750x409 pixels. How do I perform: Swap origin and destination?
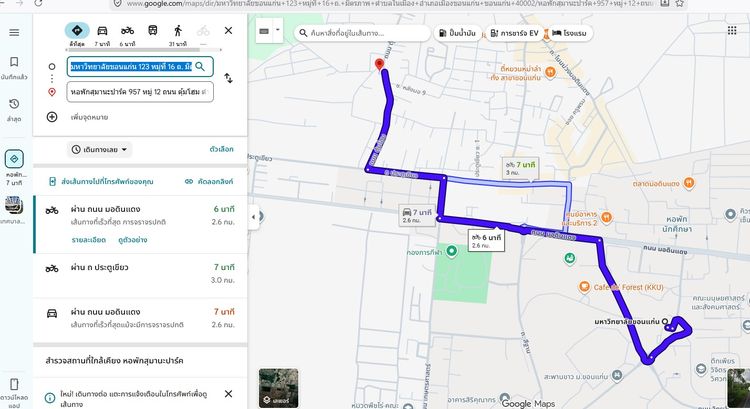(x=229, y=78)
